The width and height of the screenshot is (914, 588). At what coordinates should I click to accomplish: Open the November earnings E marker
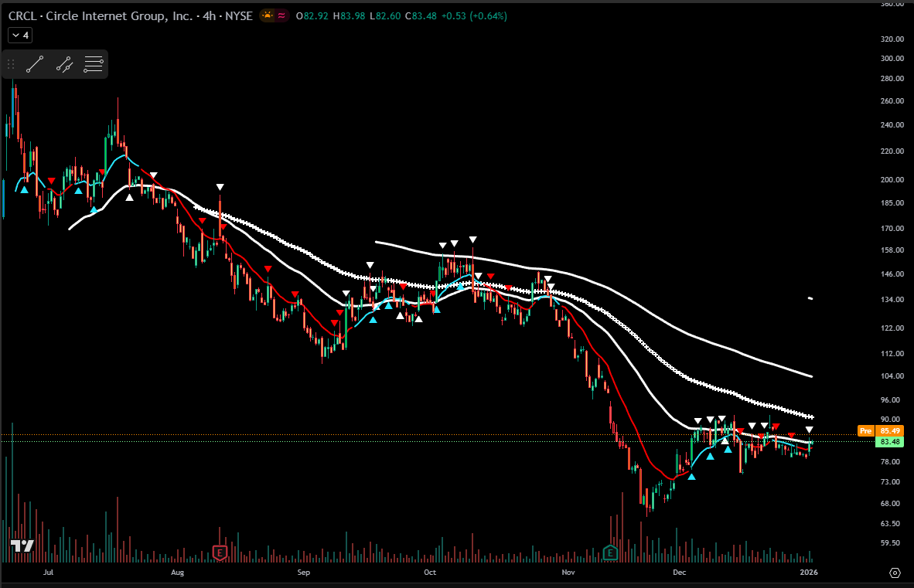coord(610,552)
